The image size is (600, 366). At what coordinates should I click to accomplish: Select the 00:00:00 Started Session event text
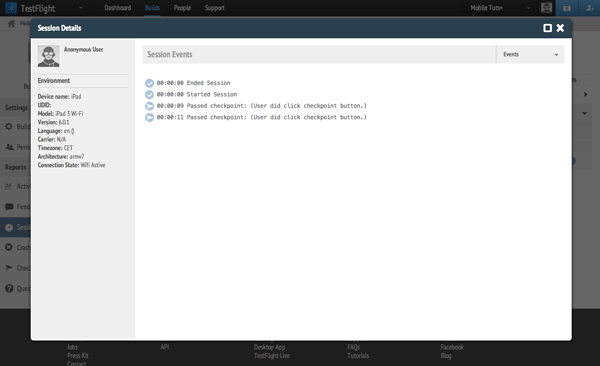[x=197, y=94]
